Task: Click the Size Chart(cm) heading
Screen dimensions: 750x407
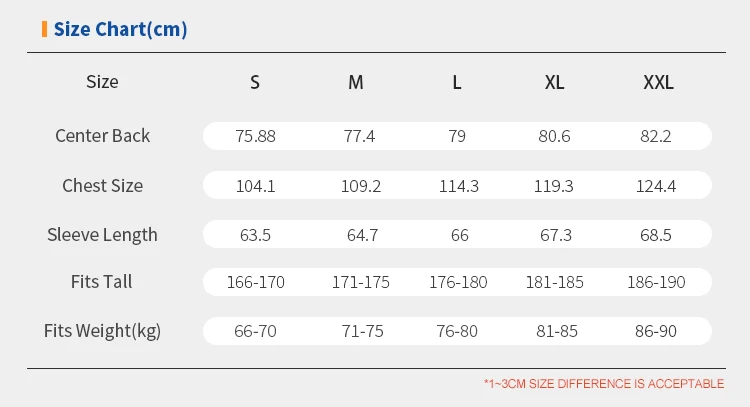Action: (x=120, y=29)
